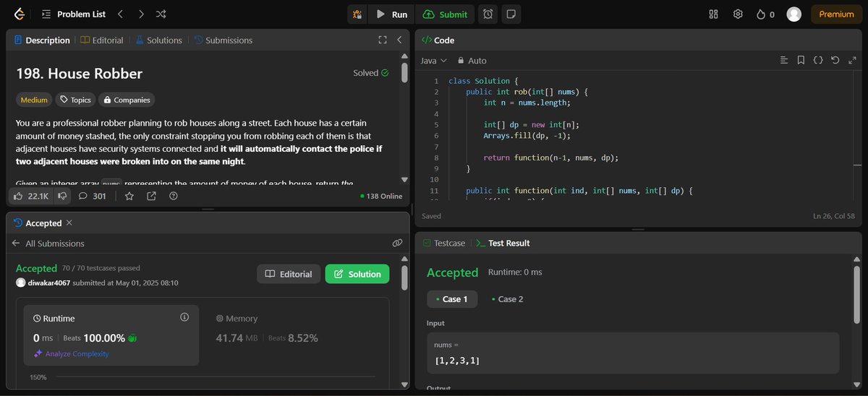Viewport: 868px width, 396px height.
Task: Show the Companies tags
Action: click(x=127, y=100)
